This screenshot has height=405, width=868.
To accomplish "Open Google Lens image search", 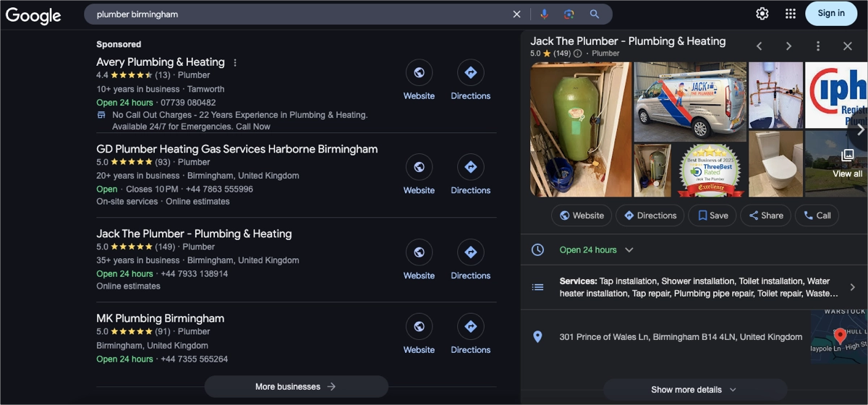I will point(569,14).
